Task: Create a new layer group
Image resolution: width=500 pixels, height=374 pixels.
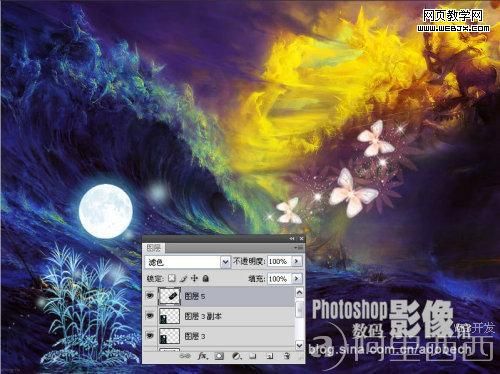Action: coord(253,356)
